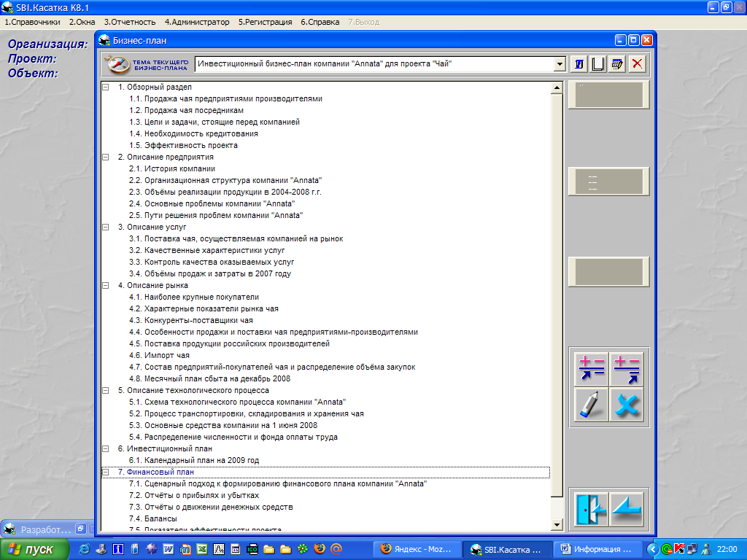This screenshot has height=560, width=747.
Task: Click the blue square info icon in quick launch
Action: point(117,549)
